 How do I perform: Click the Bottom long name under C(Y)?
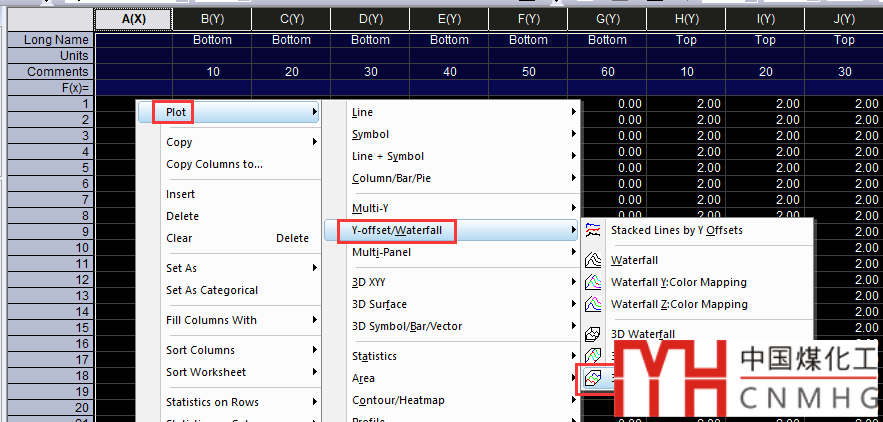click(291, 40)
